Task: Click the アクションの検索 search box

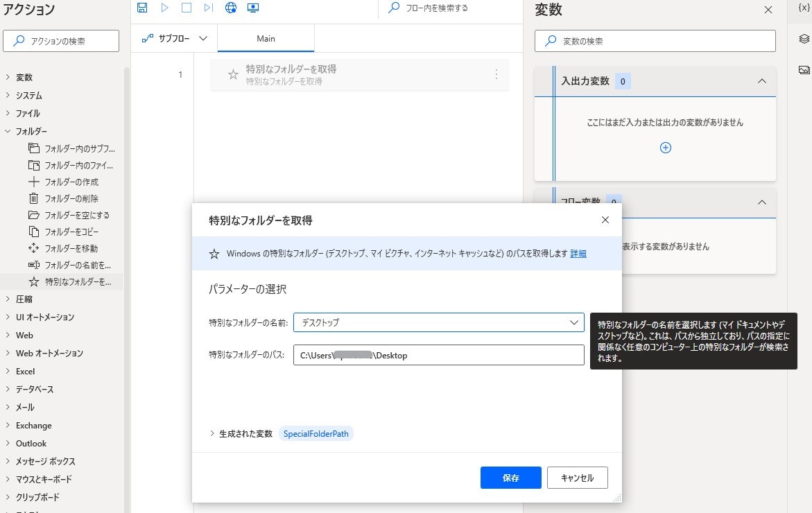Action: pyautogui.click(x=61, y=41)
